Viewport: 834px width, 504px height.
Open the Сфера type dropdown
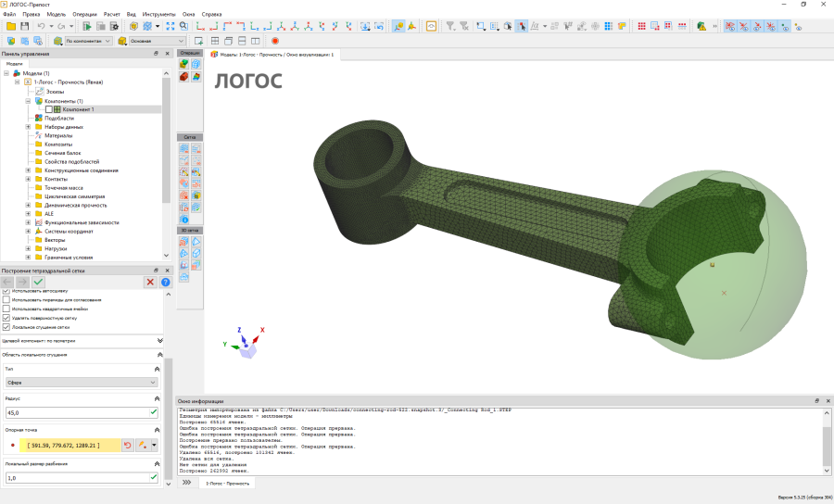pyautogui.click(x=82, y=383)
